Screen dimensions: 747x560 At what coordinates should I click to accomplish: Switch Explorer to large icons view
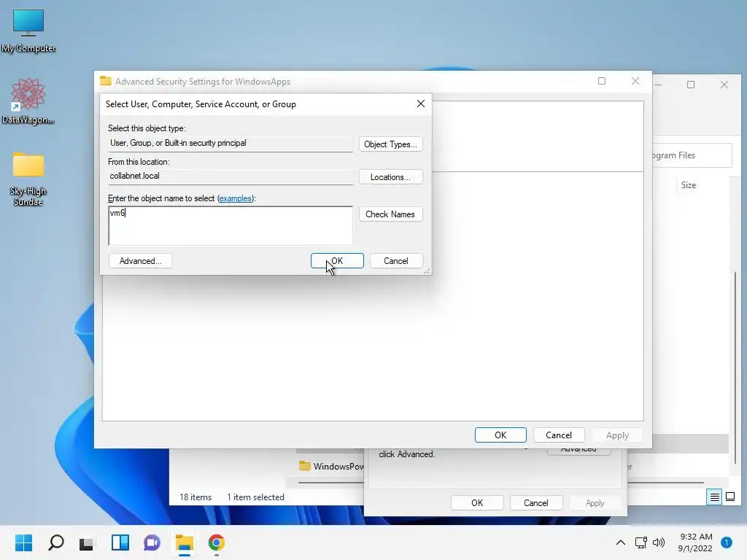(x=729, y=497)
